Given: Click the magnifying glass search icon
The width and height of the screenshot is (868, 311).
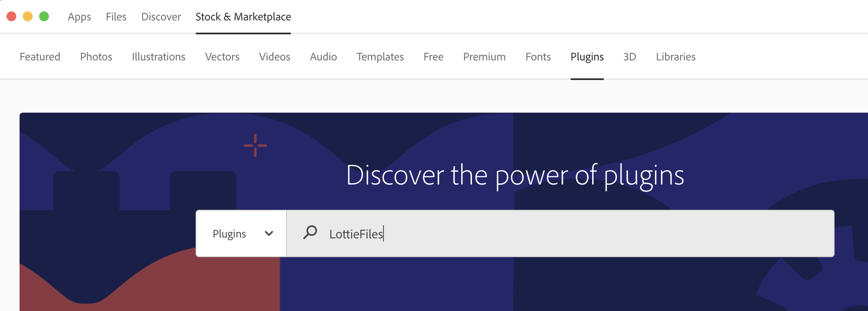Looking at the screenshot, I should pos(310,232).
